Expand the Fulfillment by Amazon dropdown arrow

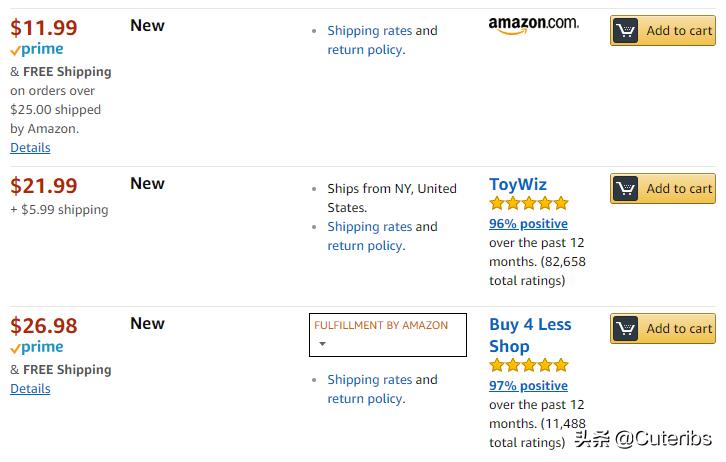click(322, 345)
